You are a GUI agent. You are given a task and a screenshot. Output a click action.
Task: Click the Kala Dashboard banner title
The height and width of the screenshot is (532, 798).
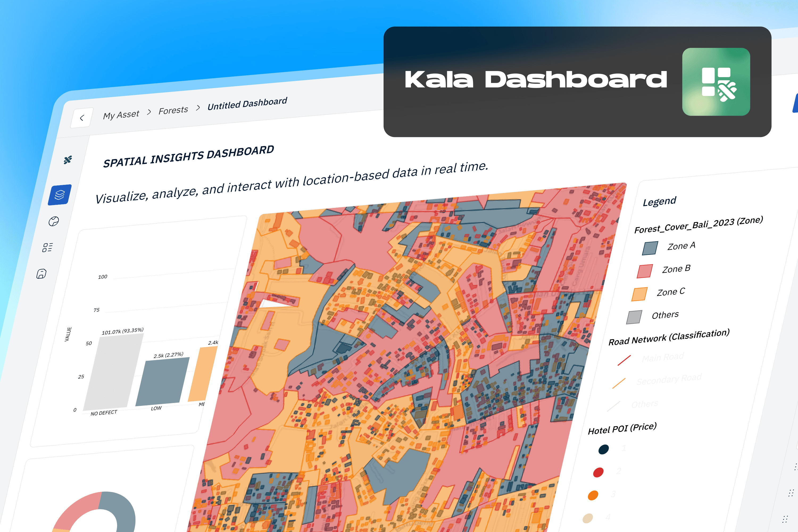click(x=536, y=80)
